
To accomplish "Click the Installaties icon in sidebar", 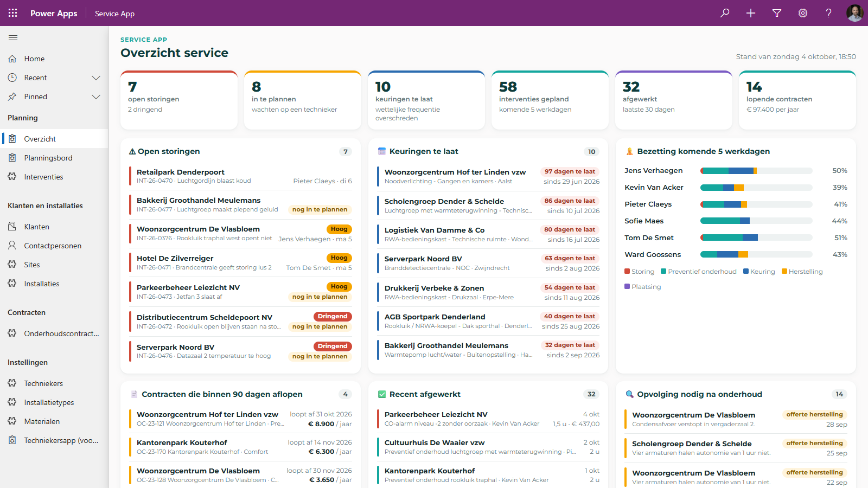I will click(x=12, y=284).
